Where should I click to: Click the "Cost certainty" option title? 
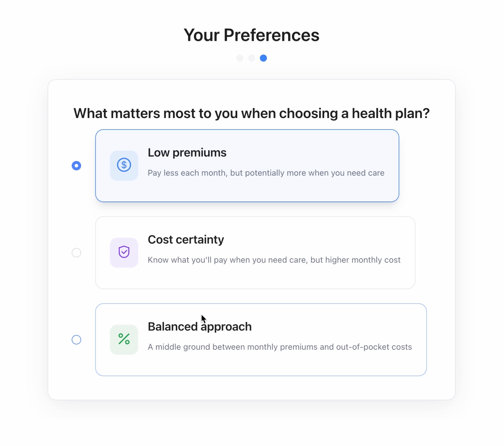pyautogui.click(x=186, y=240)
